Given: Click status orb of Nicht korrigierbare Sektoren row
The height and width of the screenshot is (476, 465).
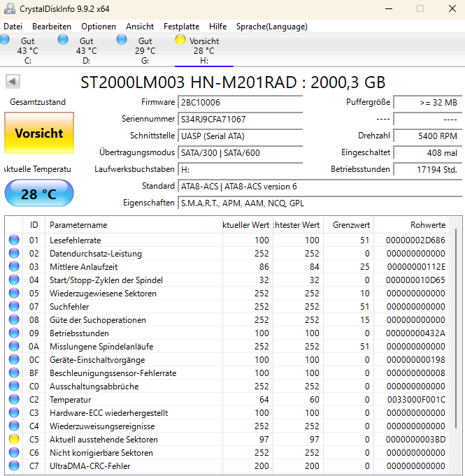Looking at the screenshot, I should [14, 452].
